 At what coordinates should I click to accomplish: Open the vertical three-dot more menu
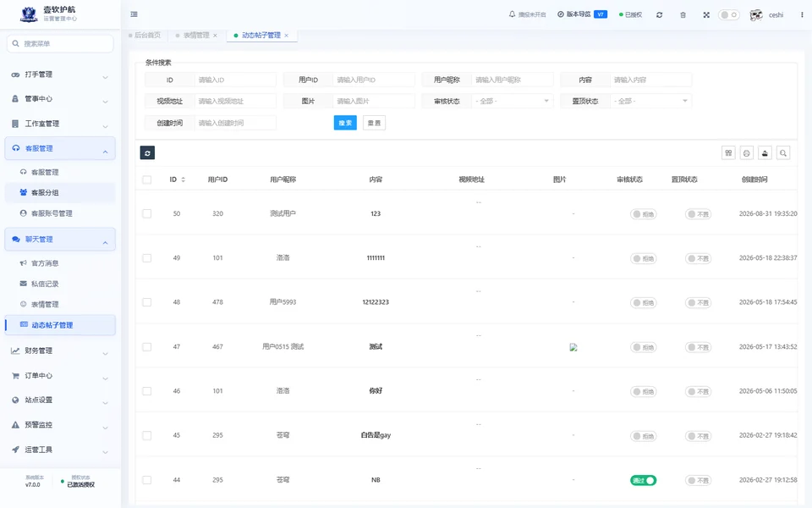(802, 15)
